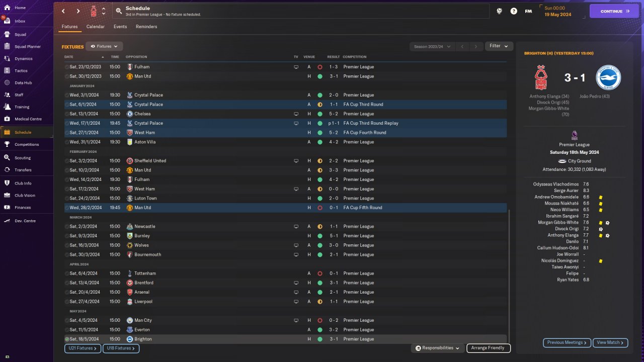Open the Season 2023/24 dropdown
Viewport: 644px width, 362px height.
(432, 46)
